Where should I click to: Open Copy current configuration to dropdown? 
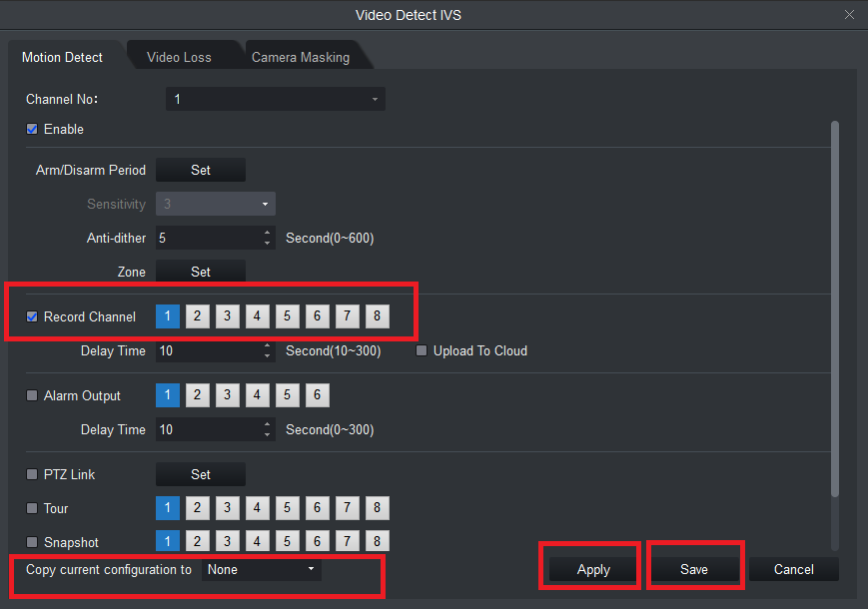tap(262, 570)
